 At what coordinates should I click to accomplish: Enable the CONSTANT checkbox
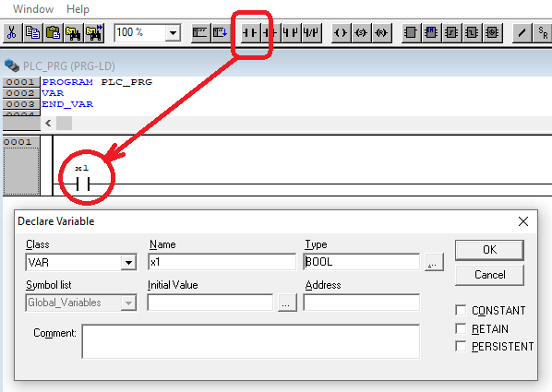(x=461, y=310)
